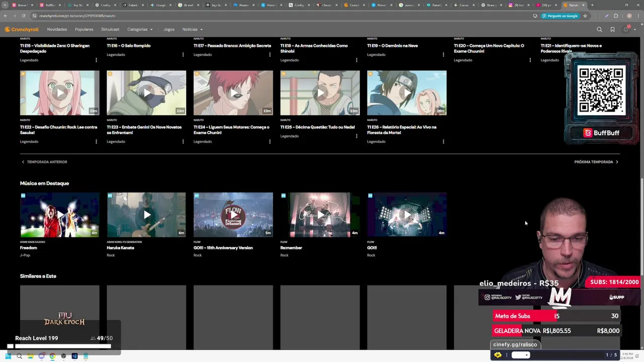Play the T1 E23 Kakashi episode thumbnail

pos(146,93)
